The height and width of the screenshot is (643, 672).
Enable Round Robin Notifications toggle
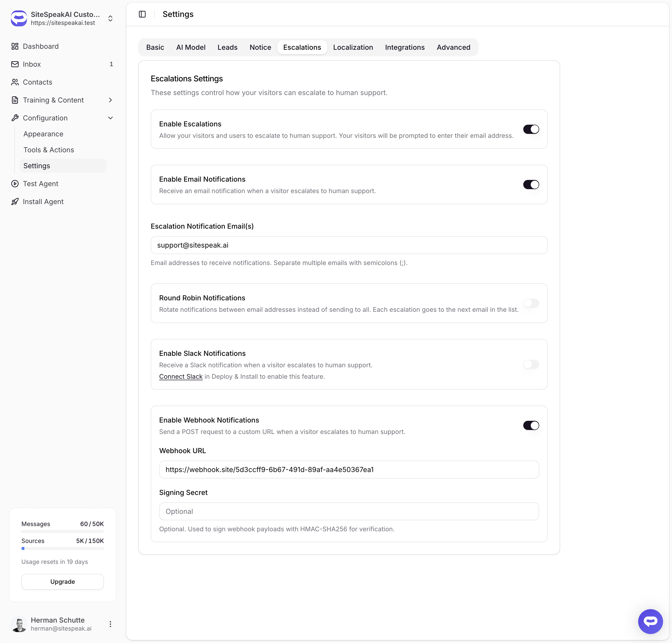(531, 303)
